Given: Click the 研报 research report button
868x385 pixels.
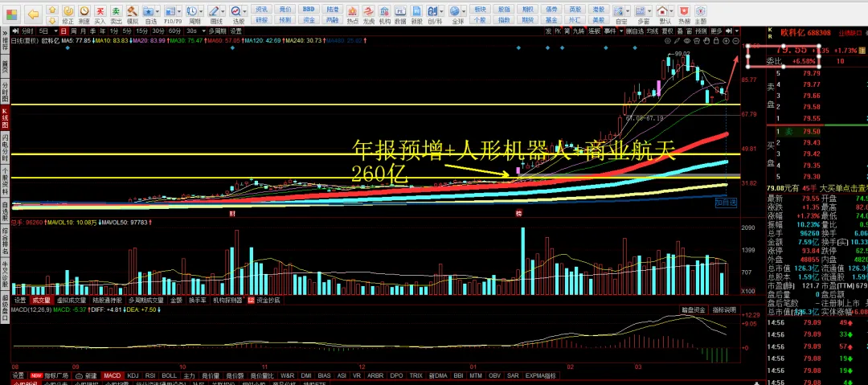Looking at the screenshot, I should (x=262, y=19).
